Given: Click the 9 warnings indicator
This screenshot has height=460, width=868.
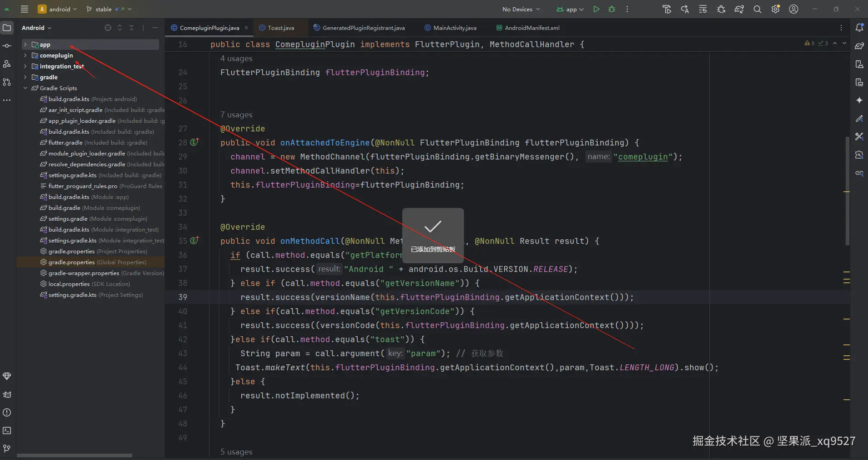Looking at the screenshot, I should point(809,43).
